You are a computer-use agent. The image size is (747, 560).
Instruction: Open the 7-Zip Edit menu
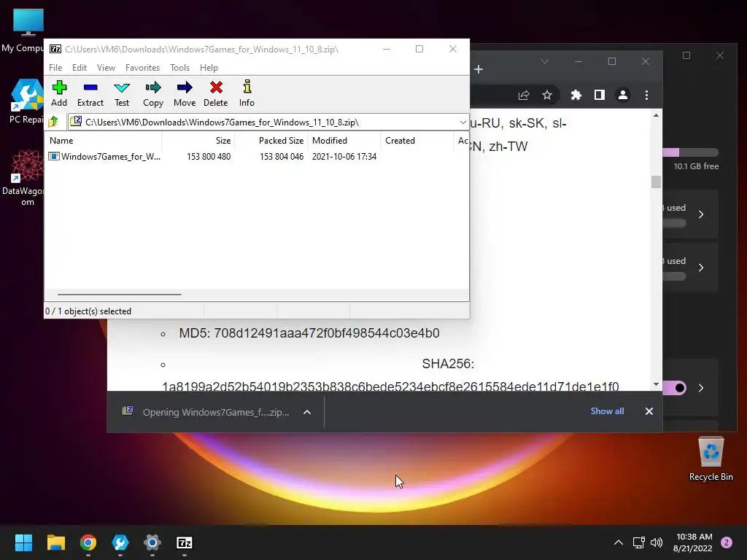(x=79, y=68)
